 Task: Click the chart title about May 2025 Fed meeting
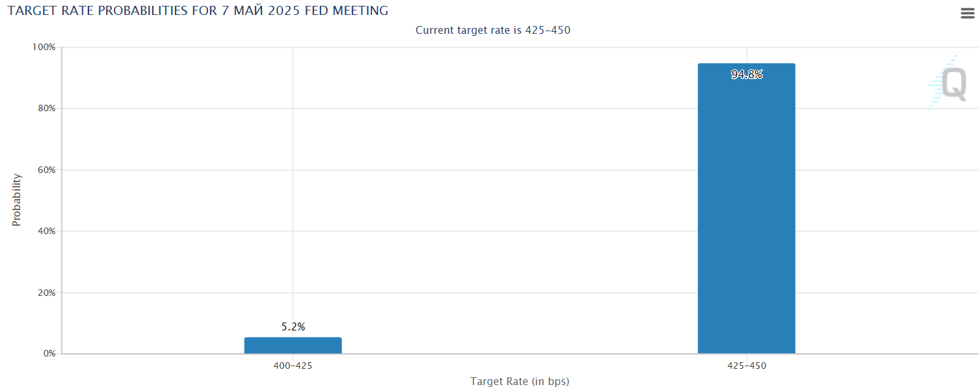coord(198,11)
